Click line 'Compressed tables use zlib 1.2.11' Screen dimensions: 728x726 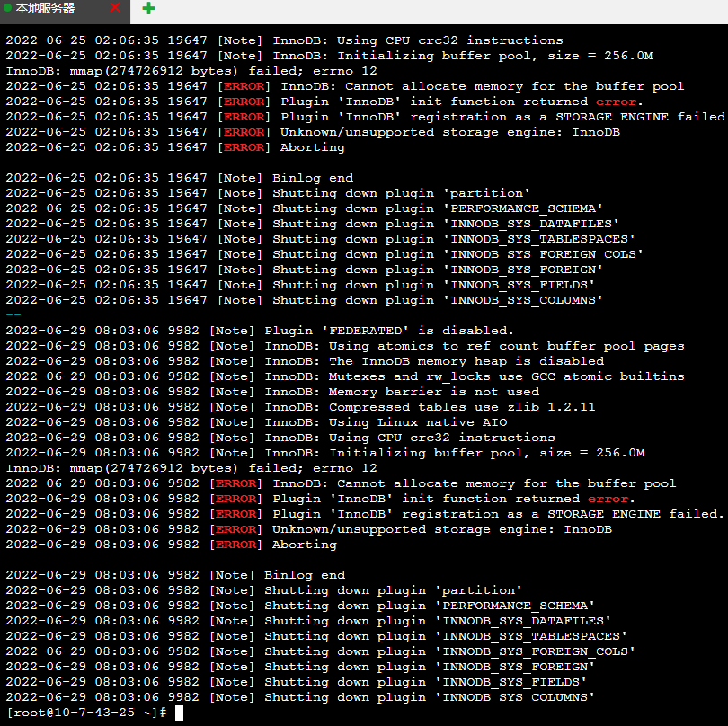coord(300,408)
